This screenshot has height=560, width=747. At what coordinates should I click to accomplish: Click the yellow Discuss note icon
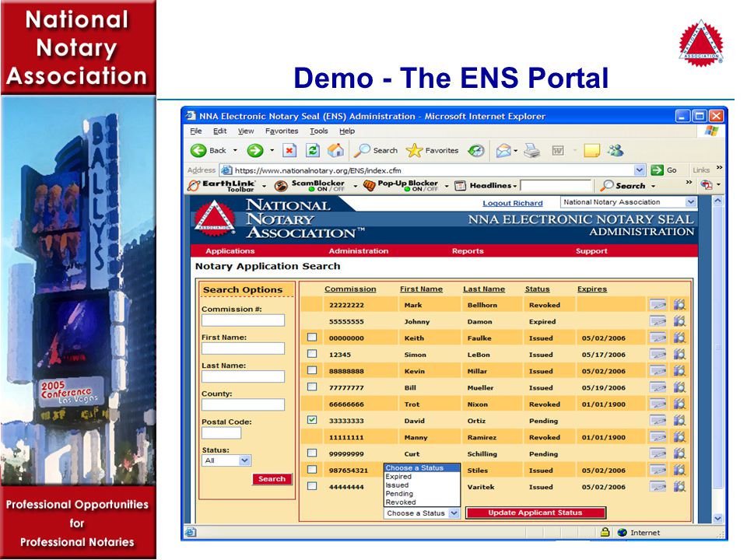(x=591, y=151)
